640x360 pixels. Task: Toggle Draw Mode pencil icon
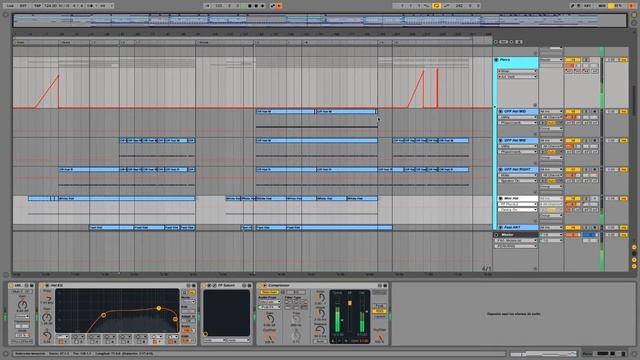[573, 6]
